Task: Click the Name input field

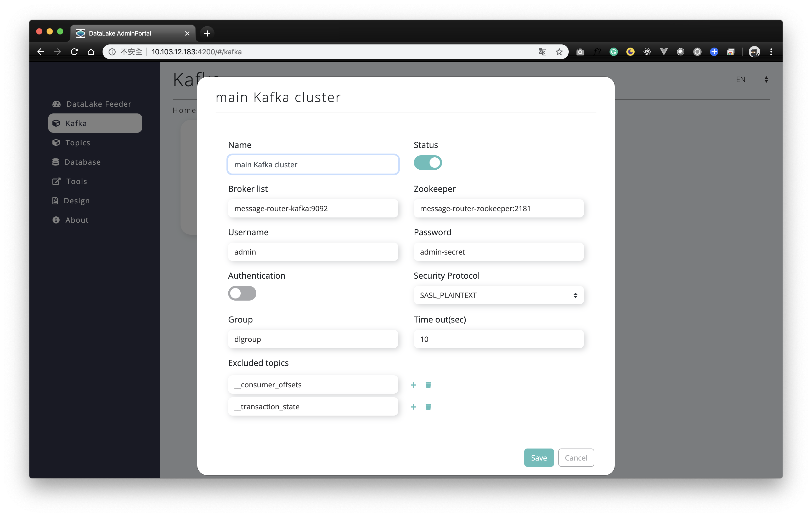Action: [313, 164]
